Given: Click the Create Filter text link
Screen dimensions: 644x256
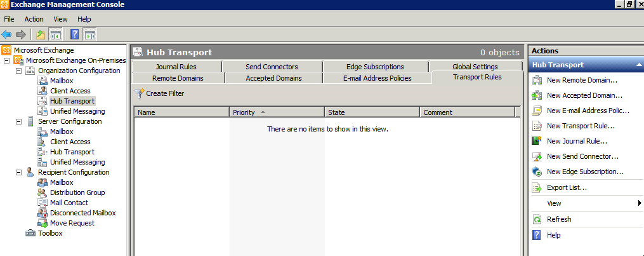Looking at the screenshot, I should pos(165,93).
